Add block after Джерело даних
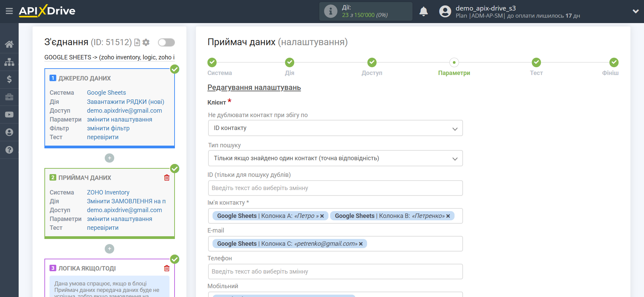Screen dimensions: 644x297 pos(109,158)
